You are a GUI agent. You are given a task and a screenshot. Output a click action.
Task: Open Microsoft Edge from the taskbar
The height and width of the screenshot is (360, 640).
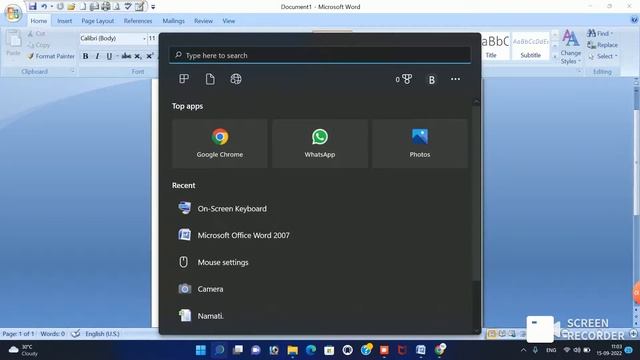[311, 350]
